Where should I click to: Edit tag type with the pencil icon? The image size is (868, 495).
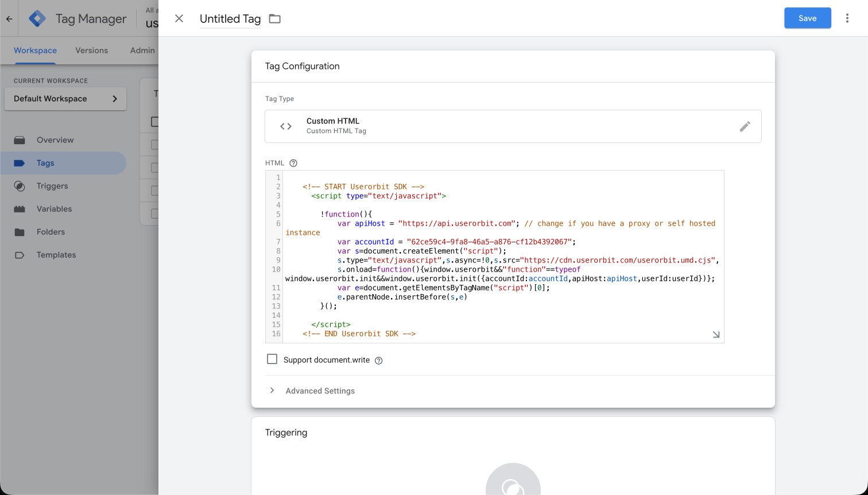pyautogui.click(x=745, y=126)
